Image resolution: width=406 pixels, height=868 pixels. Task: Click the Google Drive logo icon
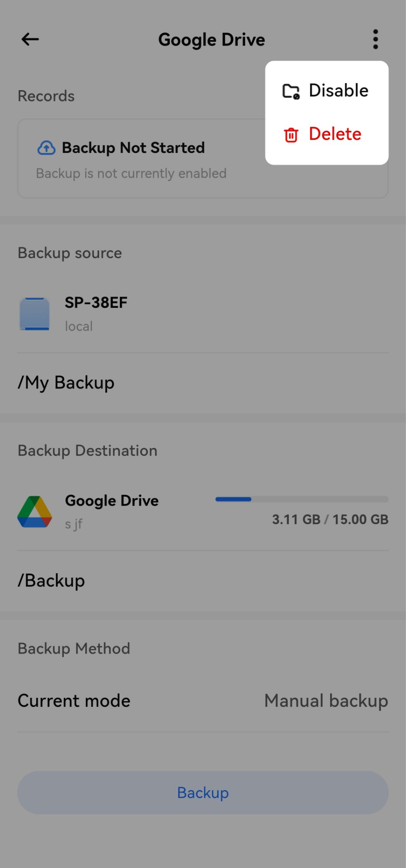coord(35,511)
